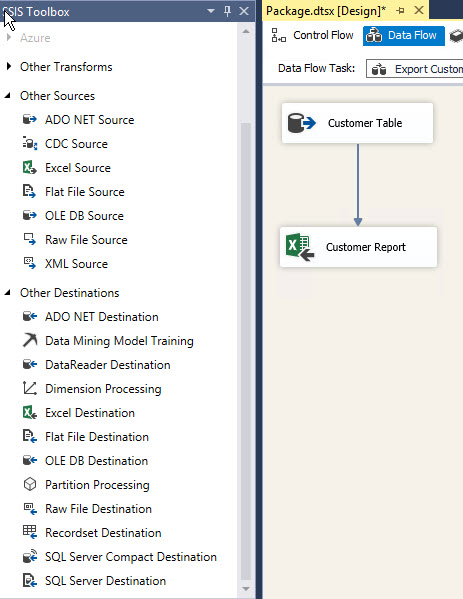Click the toolbox scrollbar down arrow

pyautogui.click(x=246, y=589)
